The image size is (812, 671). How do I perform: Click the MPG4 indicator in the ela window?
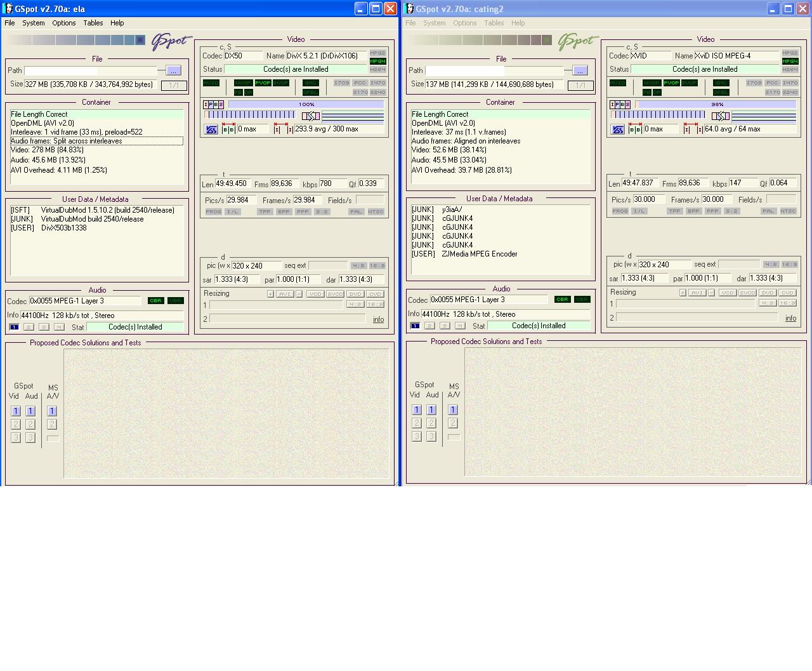(x=377, y=62)
